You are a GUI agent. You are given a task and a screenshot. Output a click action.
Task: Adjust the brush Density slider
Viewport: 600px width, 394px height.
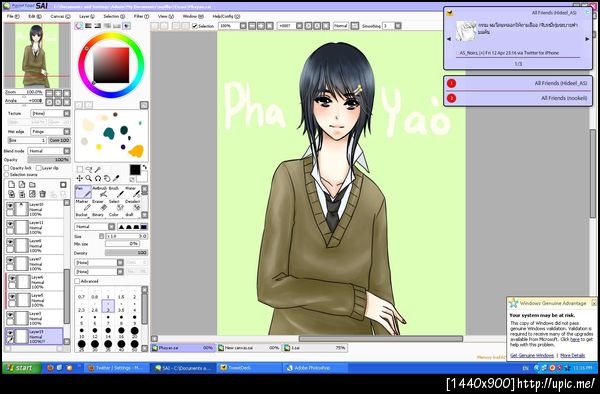tap(127, 253)
